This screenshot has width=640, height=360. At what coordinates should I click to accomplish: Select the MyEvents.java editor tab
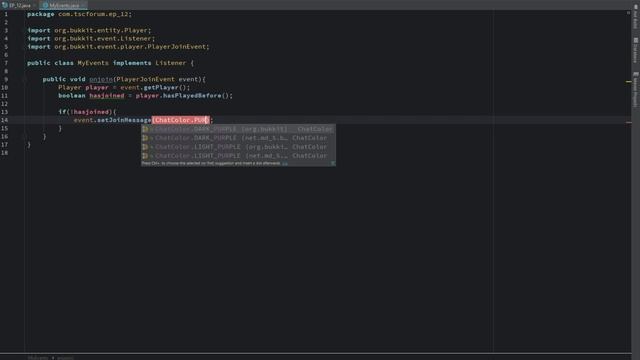coord(63,5)
